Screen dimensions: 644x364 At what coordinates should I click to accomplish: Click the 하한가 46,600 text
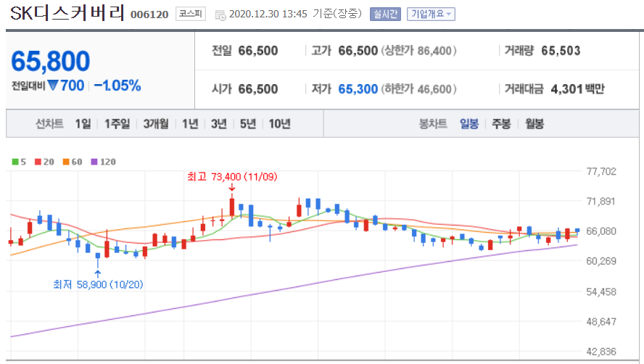[418, 88]
